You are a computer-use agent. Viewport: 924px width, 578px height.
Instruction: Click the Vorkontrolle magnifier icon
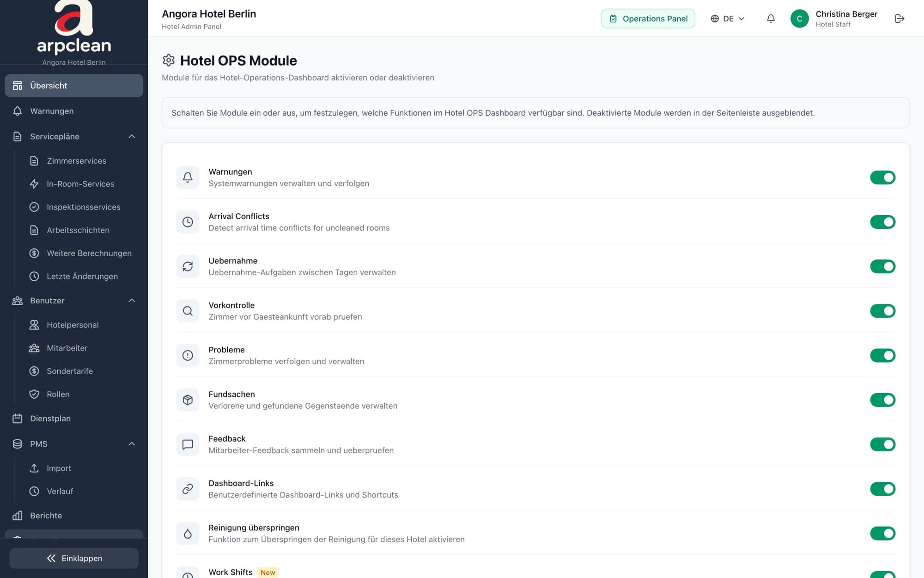tap(188, 311)
